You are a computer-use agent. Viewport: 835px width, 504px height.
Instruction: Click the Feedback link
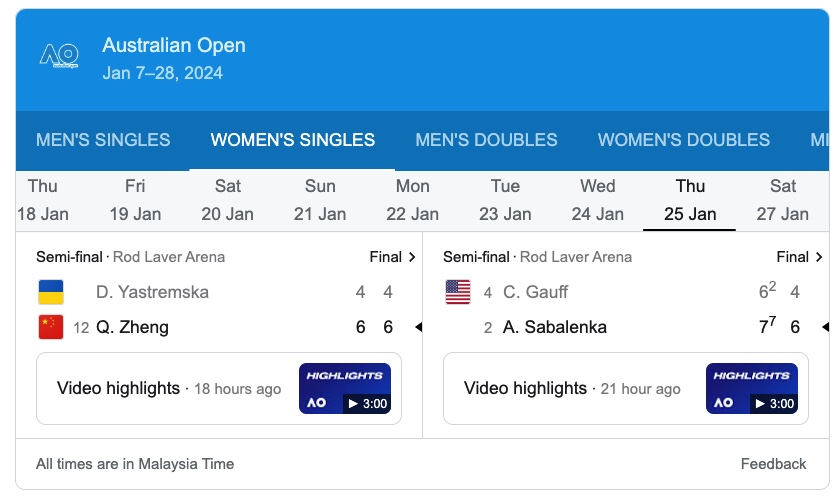pos(773,464)
